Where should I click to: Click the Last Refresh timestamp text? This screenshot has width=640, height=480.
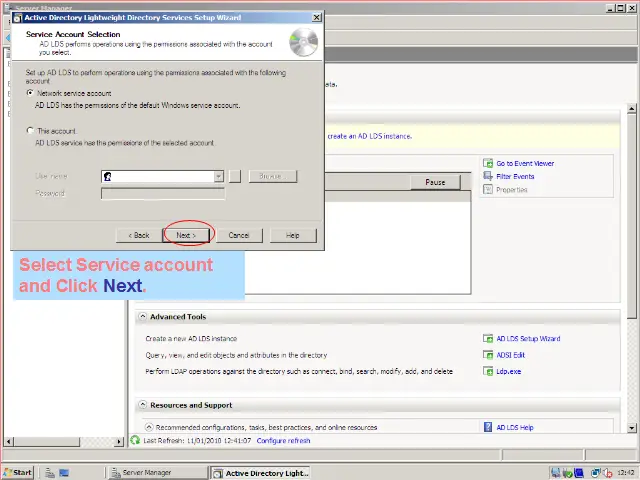click(x=197, y=441)
